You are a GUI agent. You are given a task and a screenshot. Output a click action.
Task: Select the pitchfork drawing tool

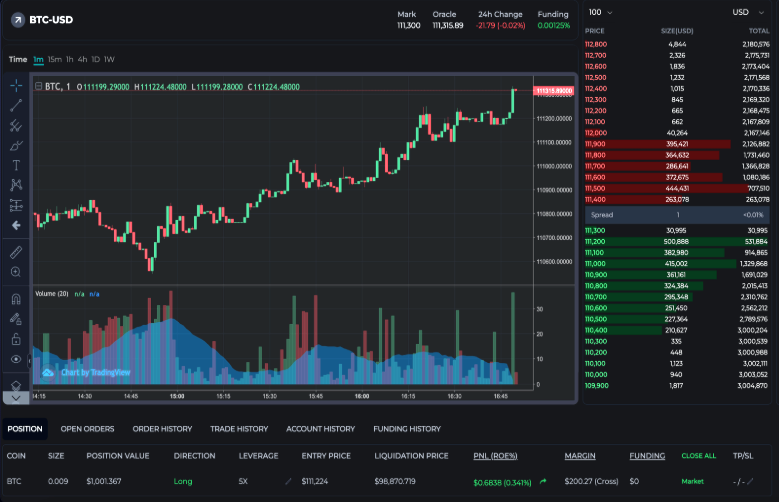pyautogui.click(x=16, y=125)
